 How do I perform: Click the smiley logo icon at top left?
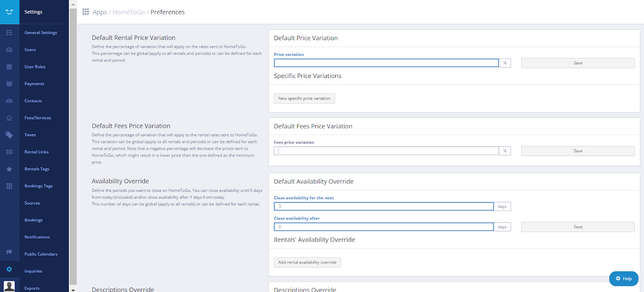click(9, 12)
